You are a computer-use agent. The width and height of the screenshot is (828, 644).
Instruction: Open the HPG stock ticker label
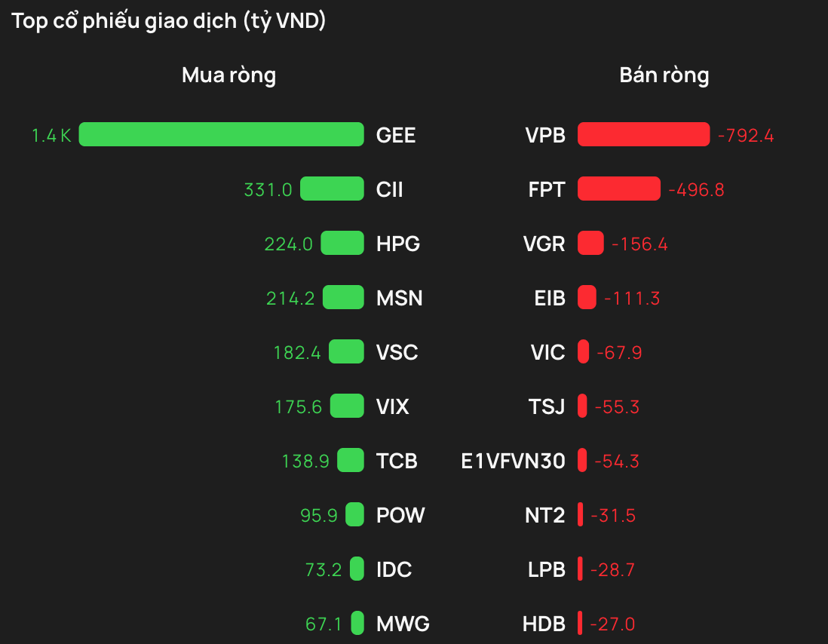[x=398, y=244]
